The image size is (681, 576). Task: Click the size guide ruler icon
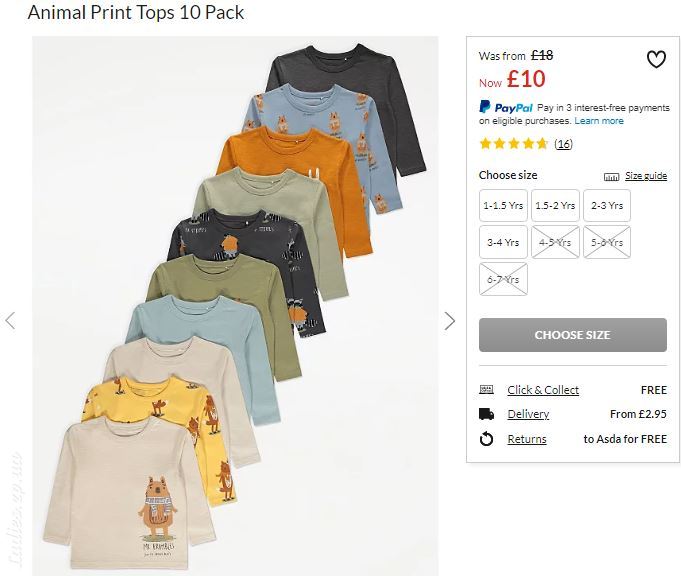click(x=612, y=176)
